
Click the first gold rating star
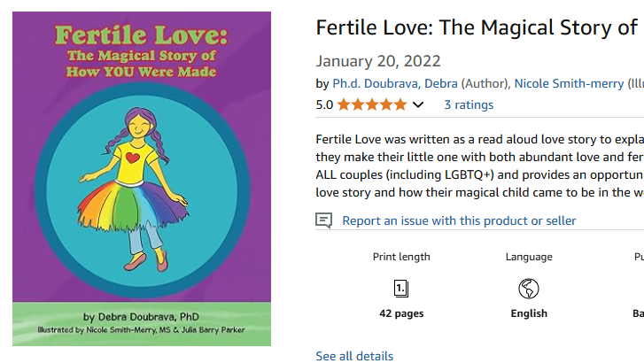pos(344,104)
